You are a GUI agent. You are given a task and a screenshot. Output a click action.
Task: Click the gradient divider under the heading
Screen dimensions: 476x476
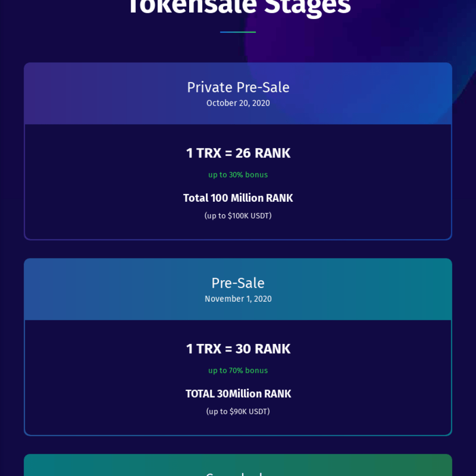click(238, 32)
